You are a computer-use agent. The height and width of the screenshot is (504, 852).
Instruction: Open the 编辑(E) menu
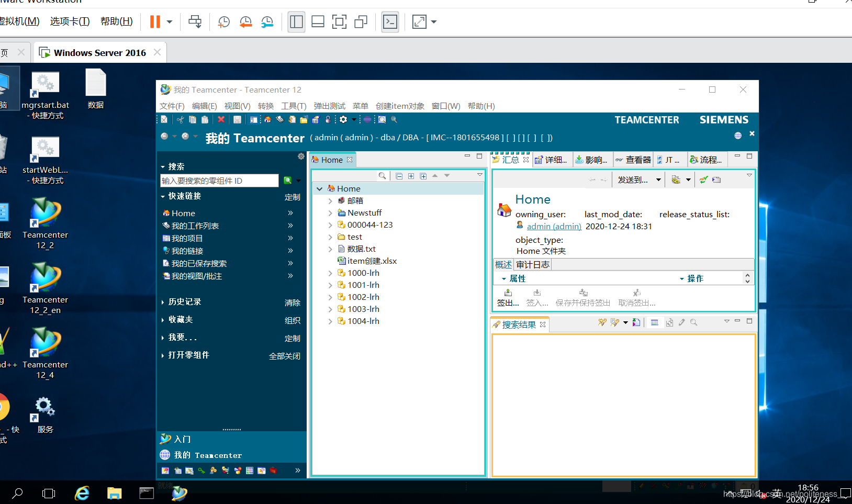pyautogui.click(x=204, y=106)
